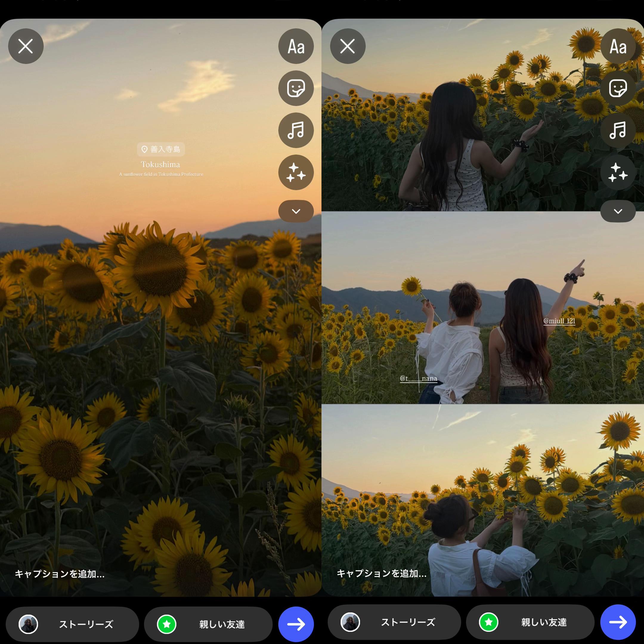Open the sticker picker on right story
This screenshot has height=644, width=644.
[x=618, y=88]
